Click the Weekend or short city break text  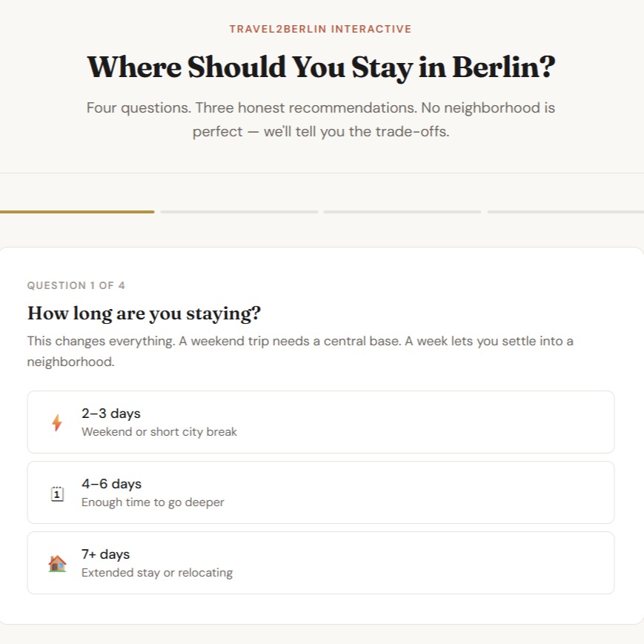(159, 432)
